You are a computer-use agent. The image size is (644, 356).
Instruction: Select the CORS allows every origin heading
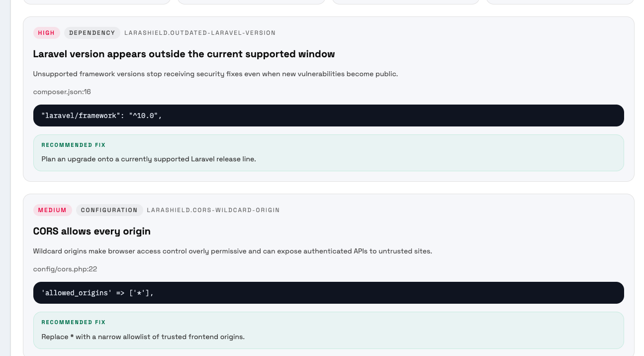tap(92, 232)
